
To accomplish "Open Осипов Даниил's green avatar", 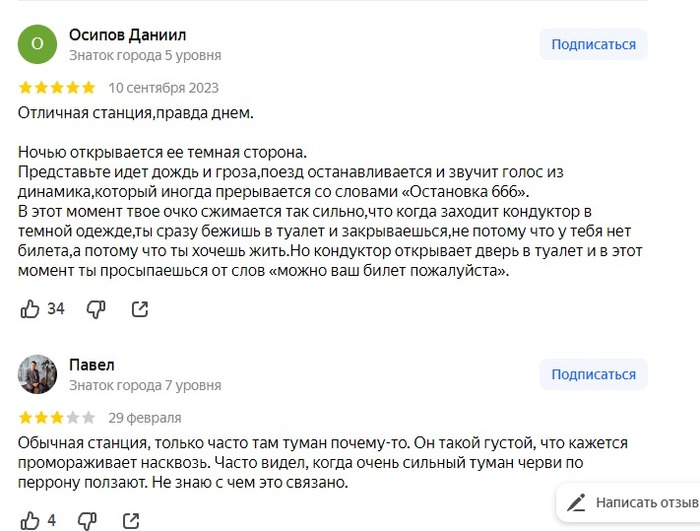I will coord(38,44).
